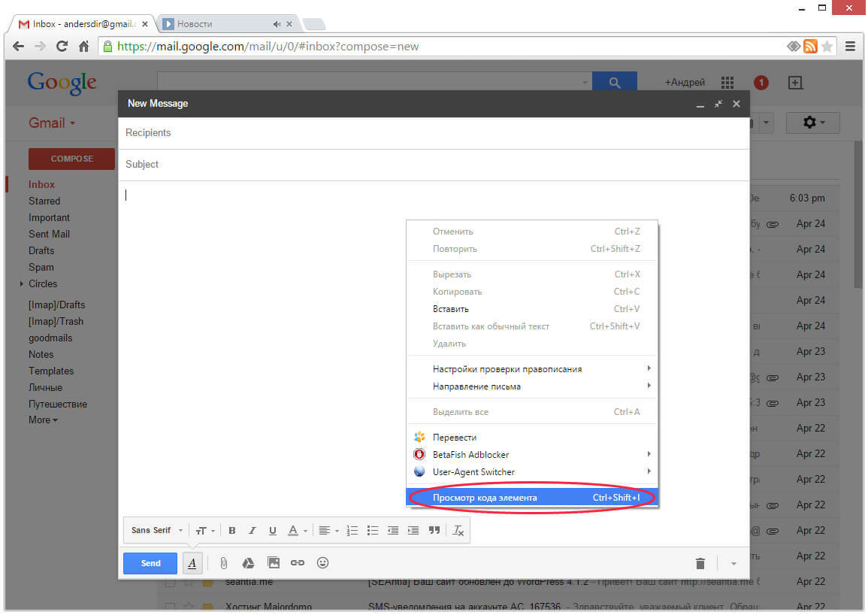Click the remove formatting icon
The image size is (868, 615).
(458, 531)
